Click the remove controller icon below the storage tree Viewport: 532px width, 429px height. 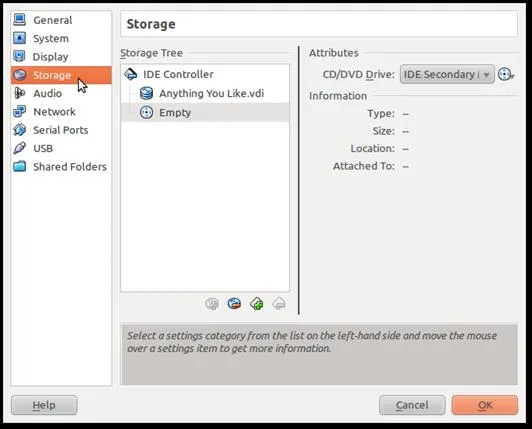(x=279, y=303)
